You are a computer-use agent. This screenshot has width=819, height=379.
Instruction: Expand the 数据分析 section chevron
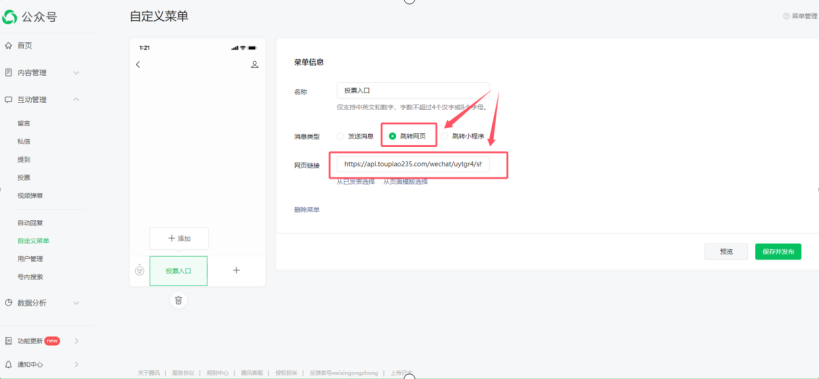[x=76, y=303]
